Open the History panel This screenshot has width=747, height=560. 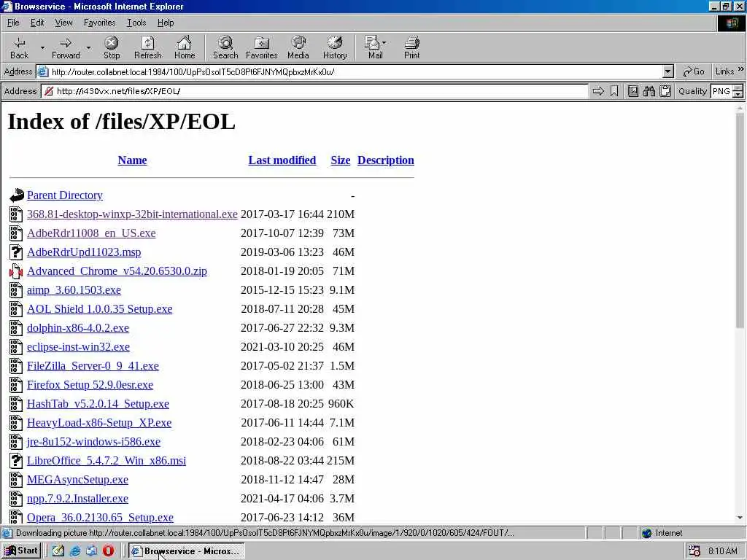pos(335,47)
